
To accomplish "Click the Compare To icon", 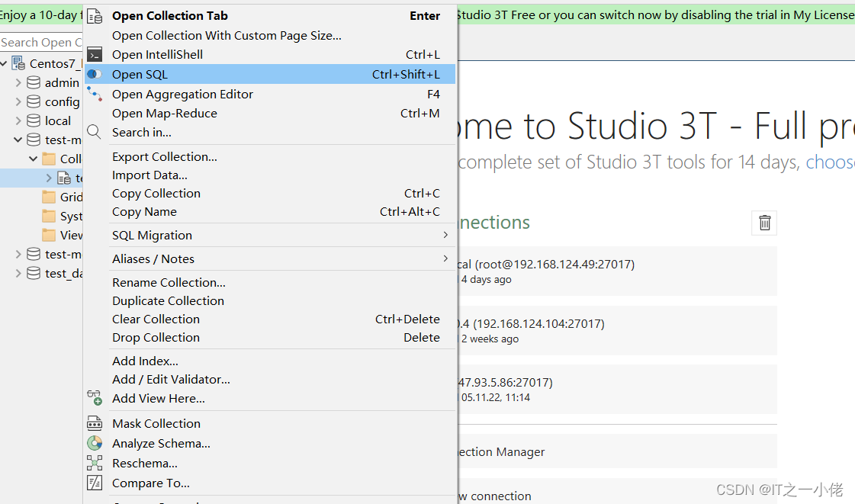I will coord(95,483).
